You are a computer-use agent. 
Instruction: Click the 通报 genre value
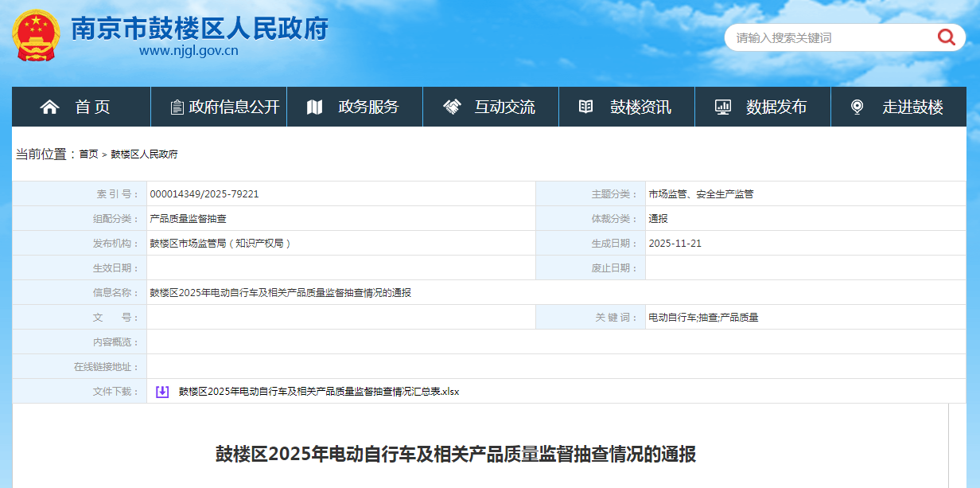pyautogui.click(x=658, y=219)
